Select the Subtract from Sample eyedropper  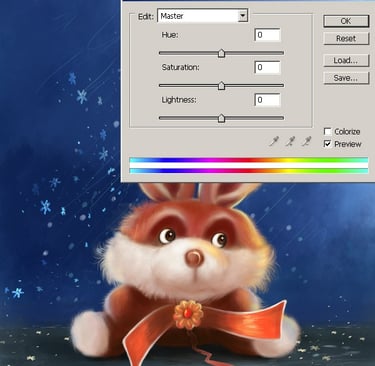(x=306, y=142)
